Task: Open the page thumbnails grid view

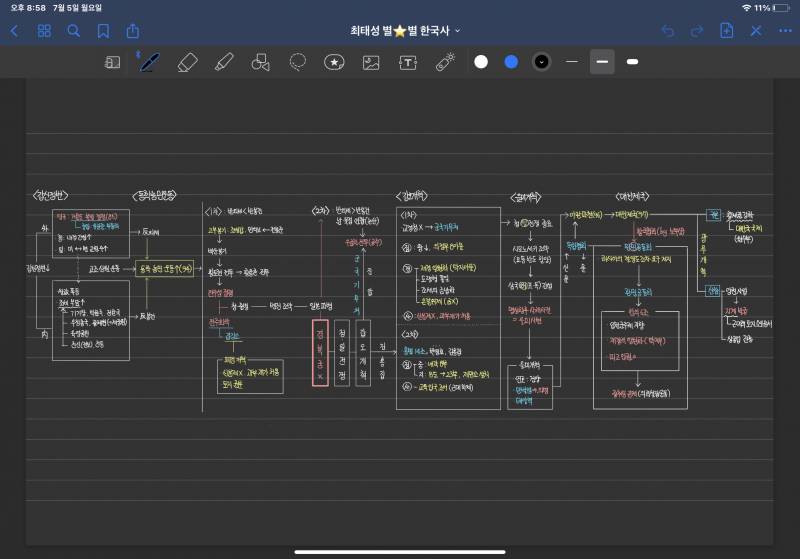Action: (x=44, y=31)
